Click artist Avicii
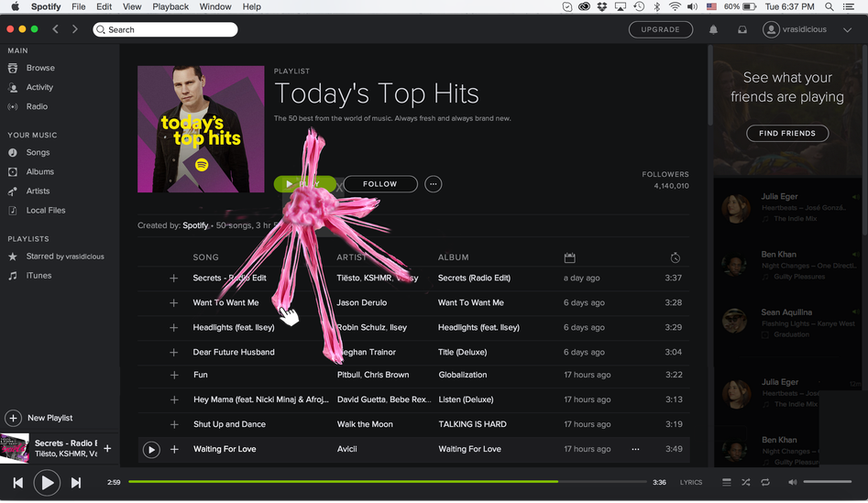 (347, 449)
